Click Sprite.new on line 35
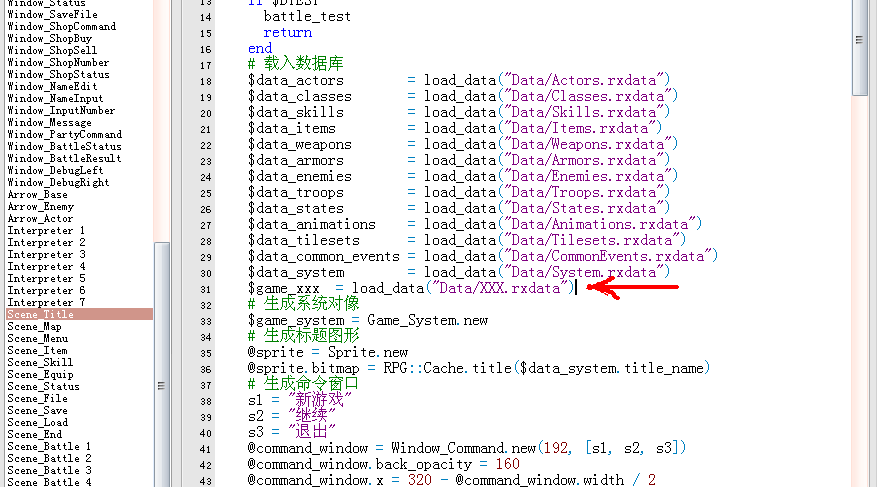The width and height of the screenshot is (877, 487). (368, 353)
